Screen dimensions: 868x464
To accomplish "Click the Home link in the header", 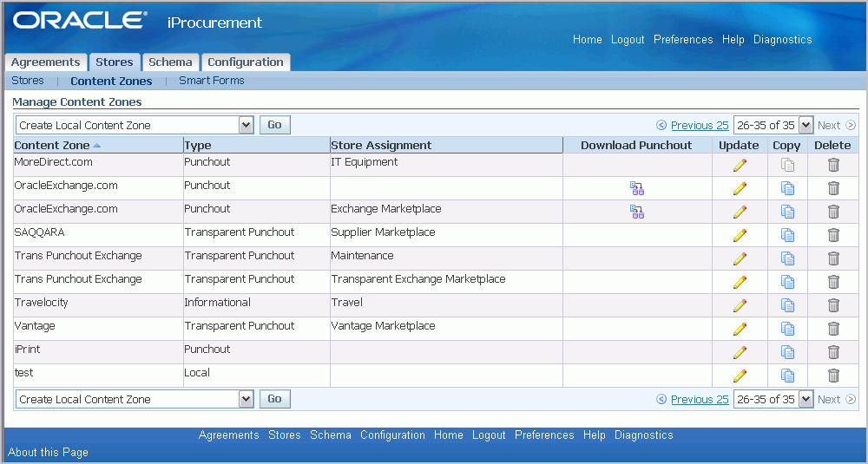I will (588, 40).
